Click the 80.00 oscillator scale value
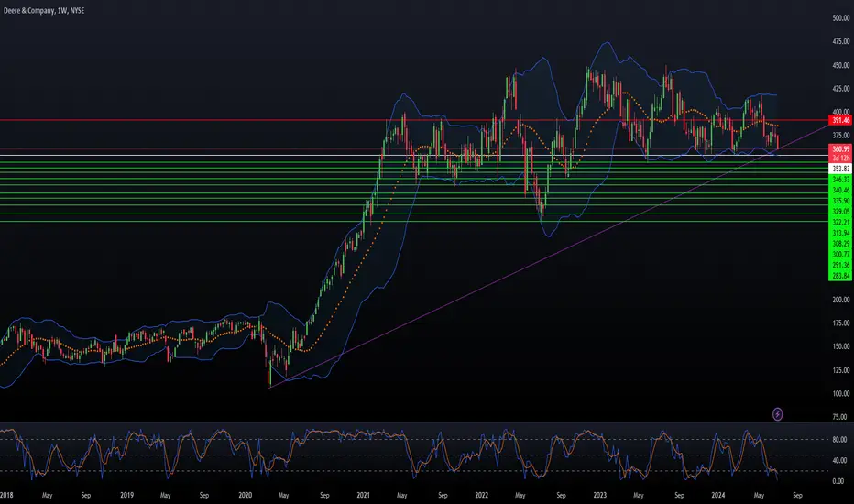 click(839, 439)
